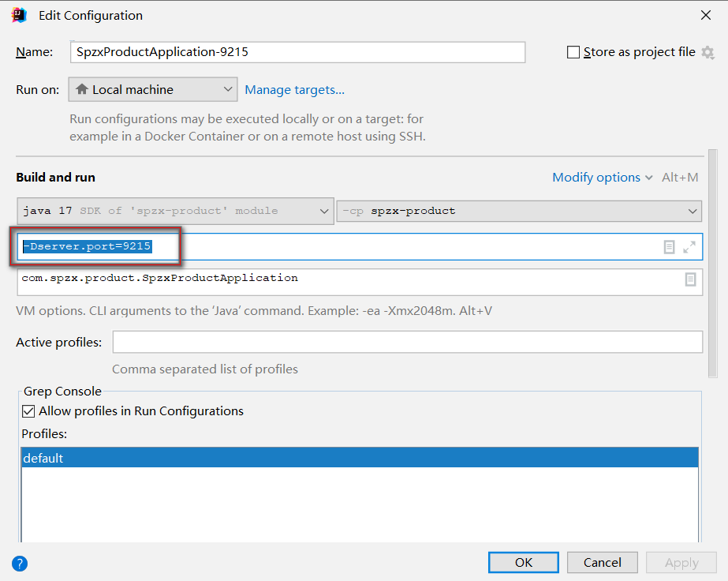The image size is (728, 581).
Task: Click the VM options insert macros icon
Action: [669, 247]
